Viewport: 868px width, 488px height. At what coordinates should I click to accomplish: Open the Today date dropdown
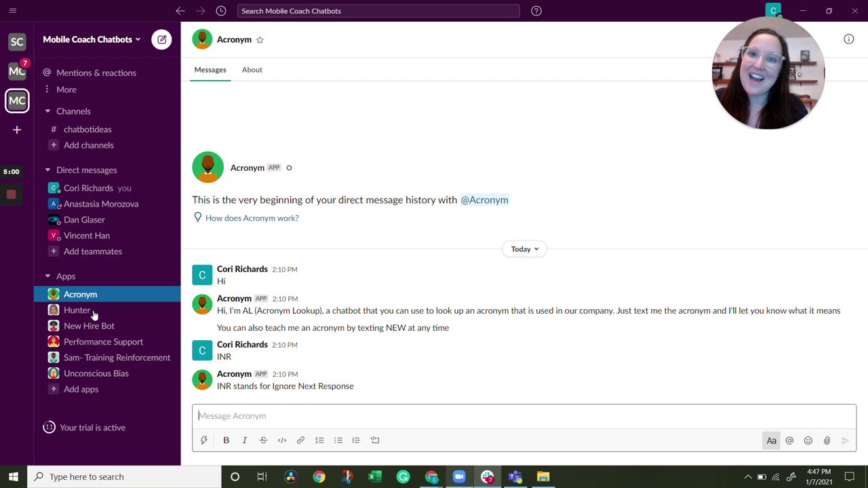click(x=525, y=249)
